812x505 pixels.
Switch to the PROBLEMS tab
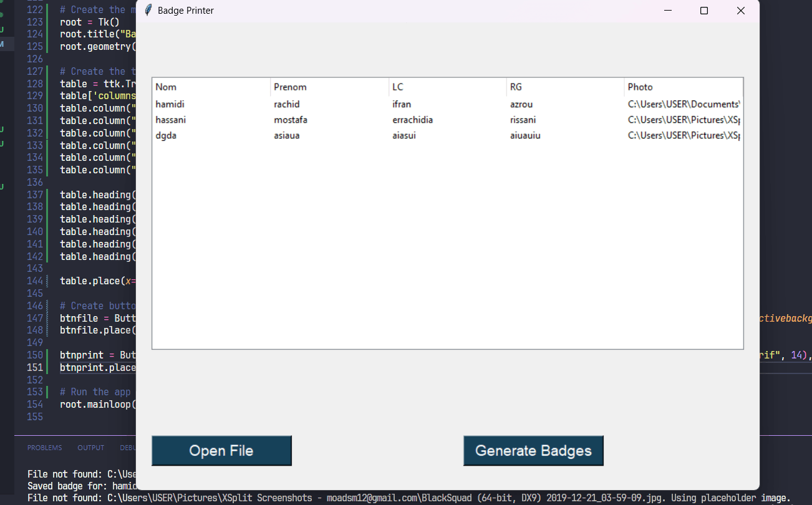(x=44, y=447)
